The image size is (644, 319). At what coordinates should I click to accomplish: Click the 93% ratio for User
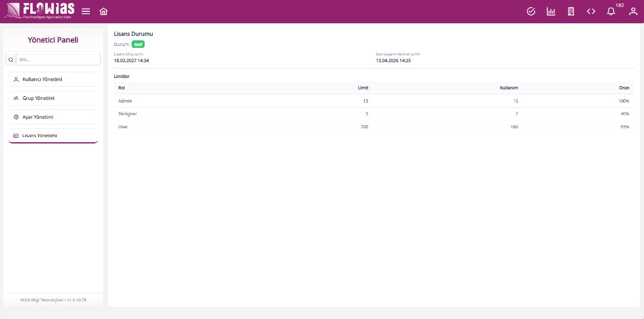tap(625, 127)
